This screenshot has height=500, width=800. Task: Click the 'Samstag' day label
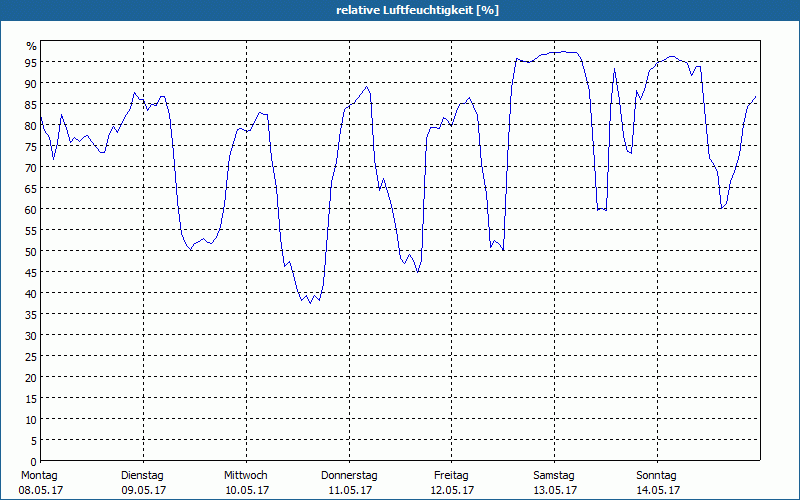[554, 475]
